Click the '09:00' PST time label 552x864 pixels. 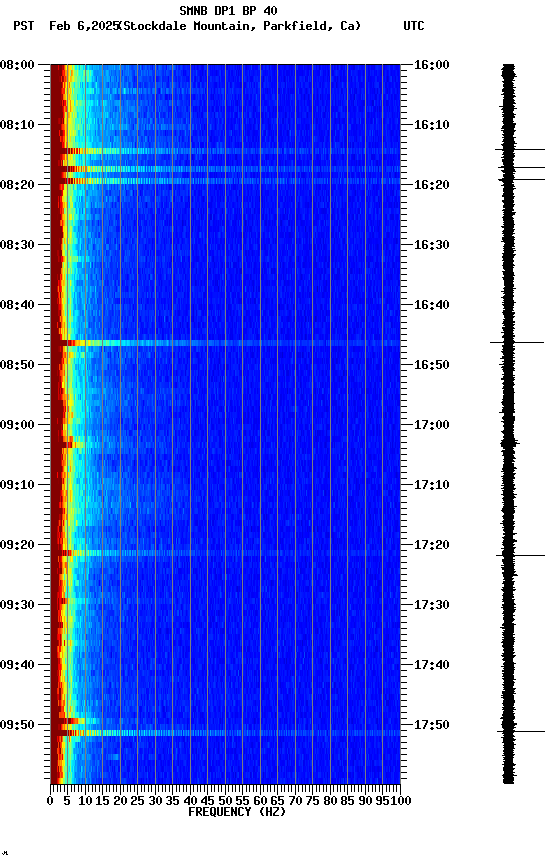coord(17,425)
